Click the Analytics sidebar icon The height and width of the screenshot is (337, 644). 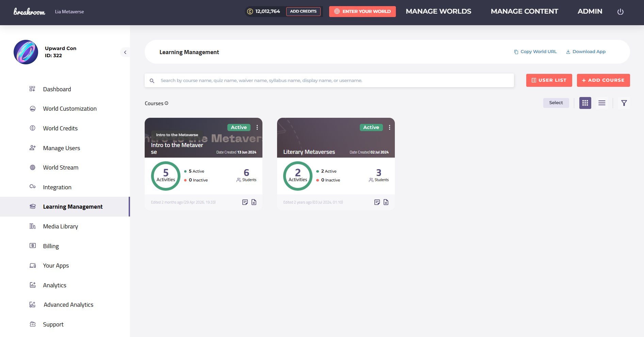[x=33, y=285]
